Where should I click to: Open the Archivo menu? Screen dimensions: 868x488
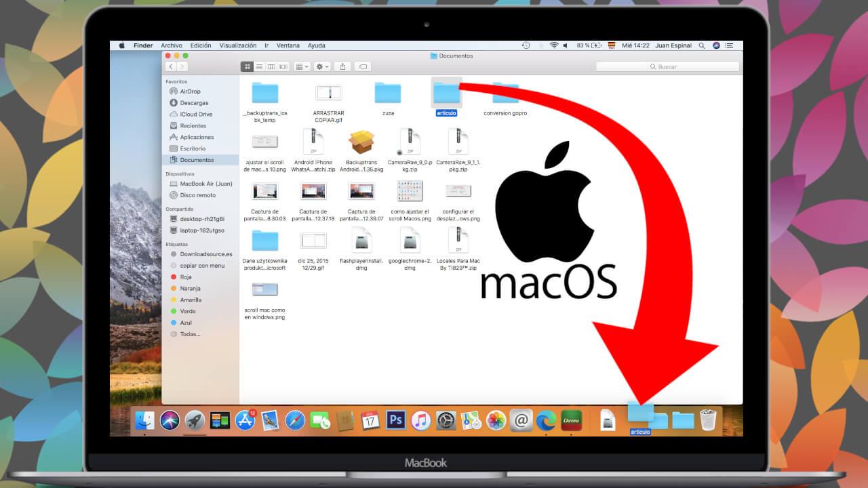[172, 45]
